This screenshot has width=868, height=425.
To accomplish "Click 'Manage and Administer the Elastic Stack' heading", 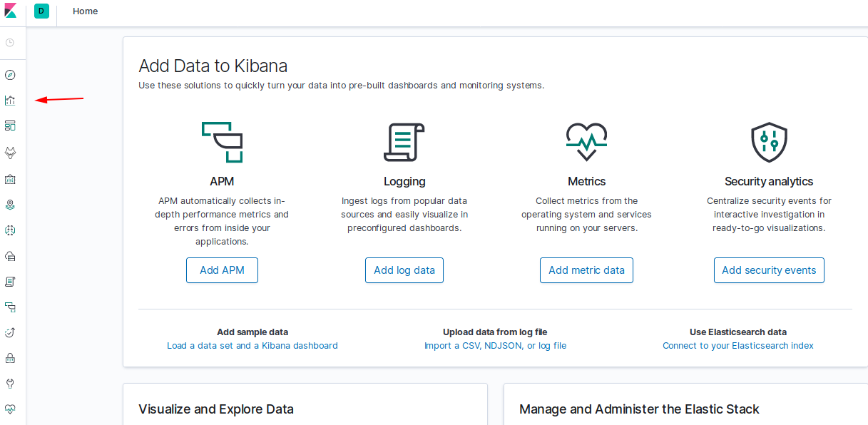I will [x=639, y=409].
